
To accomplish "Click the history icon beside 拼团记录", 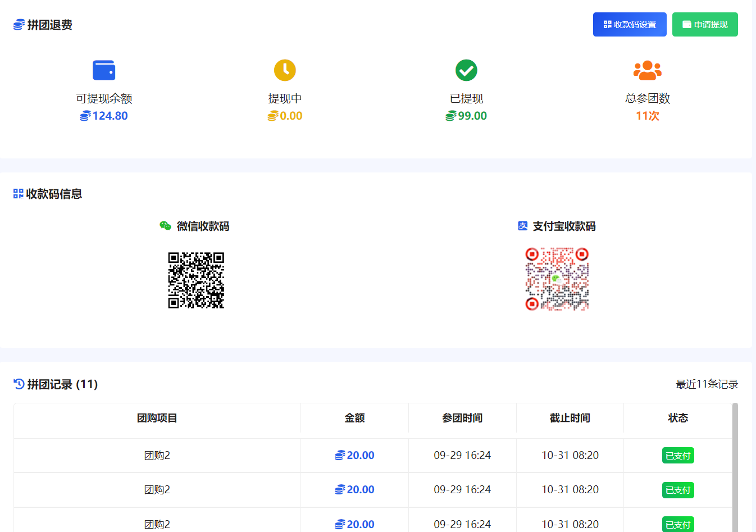I will [x=19, y=384].
